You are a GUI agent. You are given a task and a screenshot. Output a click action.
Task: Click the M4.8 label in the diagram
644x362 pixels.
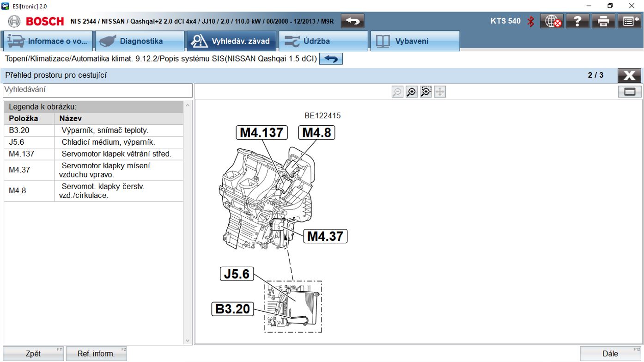pos(316,133)
